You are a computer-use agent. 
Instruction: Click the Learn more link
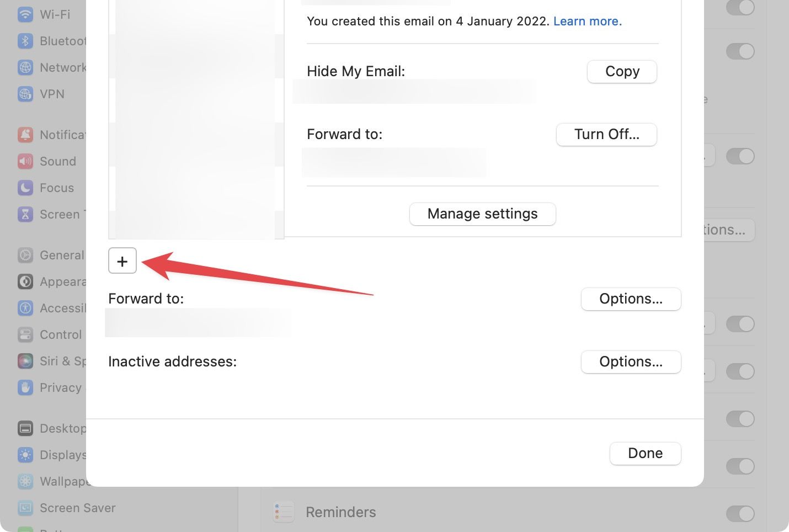[587, 21]
